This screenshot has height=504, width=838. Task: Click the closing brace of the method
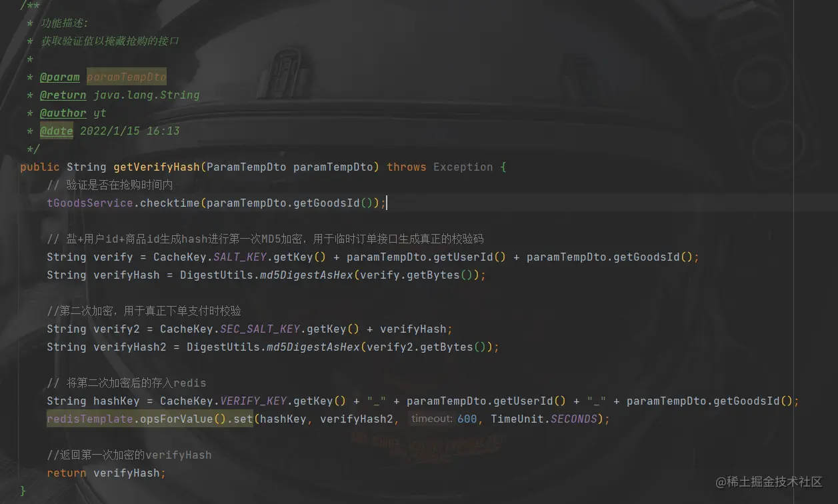[x=23, y=491]
